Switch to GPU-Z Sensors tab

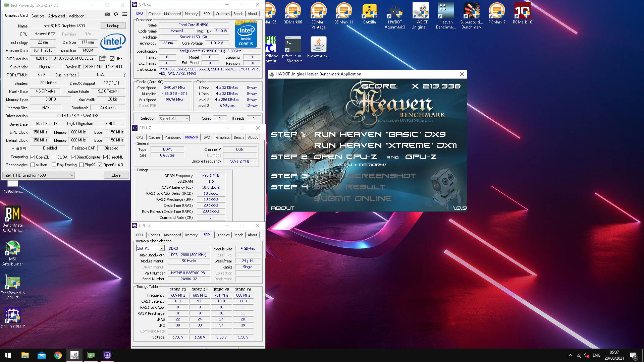tap(38, 16)
